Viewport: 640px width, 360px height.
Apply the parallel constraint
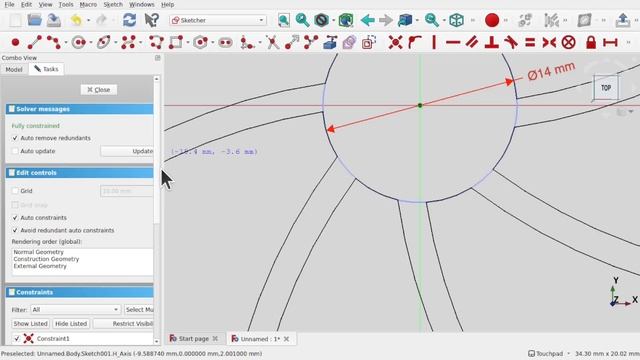tap(472, 42)
